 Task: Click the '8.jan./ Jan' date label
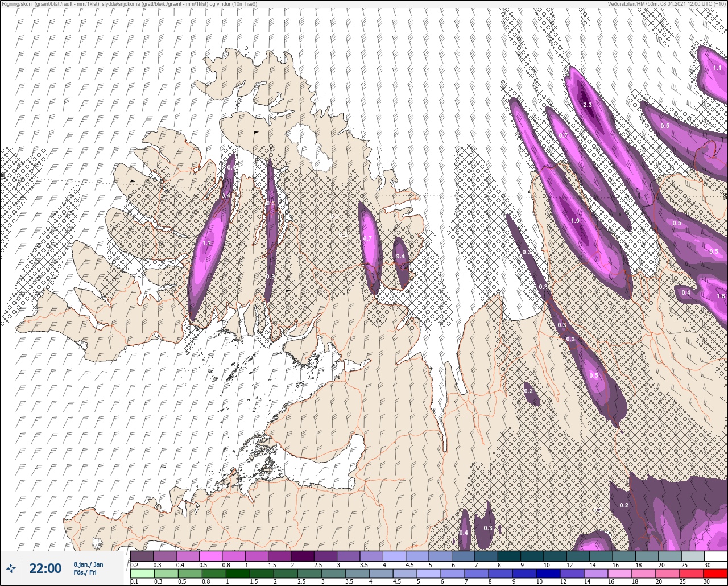point(88,564)
